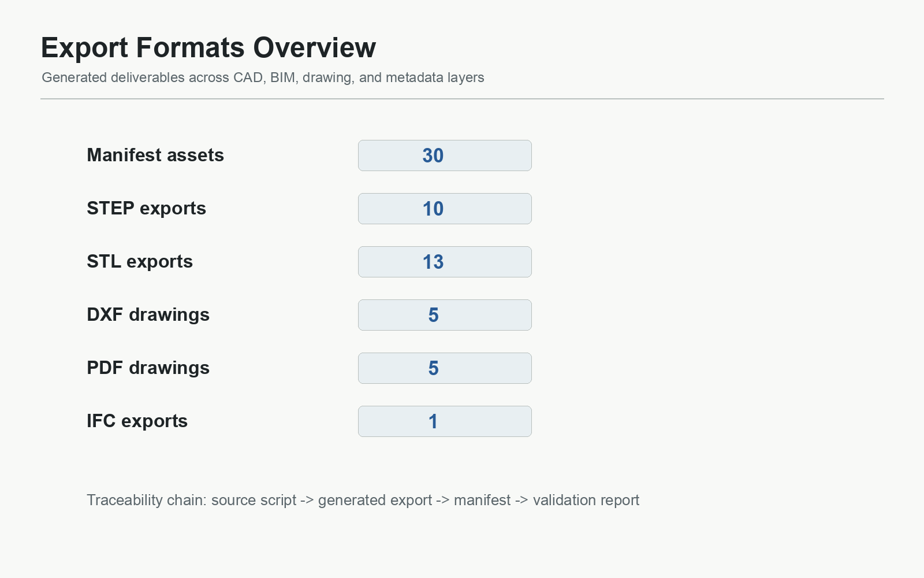
Task: Select the STEP exports label
Action: click(x=146, y=209)
